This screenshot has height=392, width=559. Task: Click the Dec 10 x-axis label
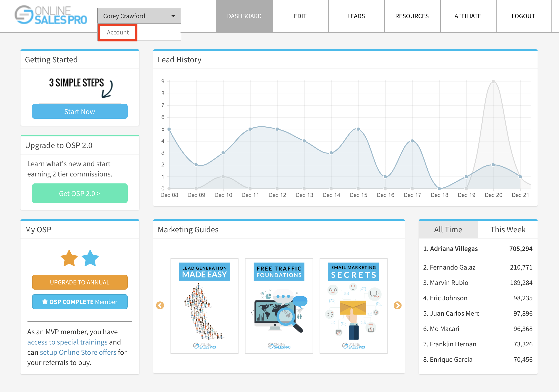[223, 195]
